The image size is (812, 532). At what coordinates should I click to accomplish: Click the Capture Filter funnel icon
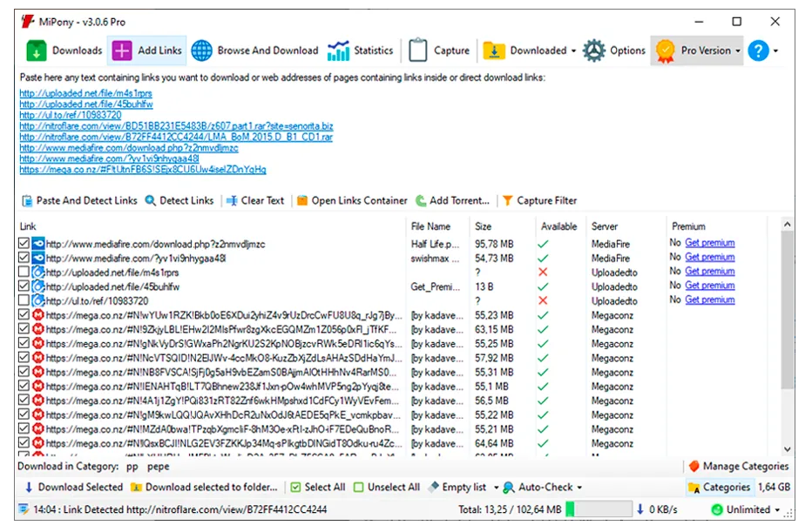pyautogui.click(x=507, y=200)
